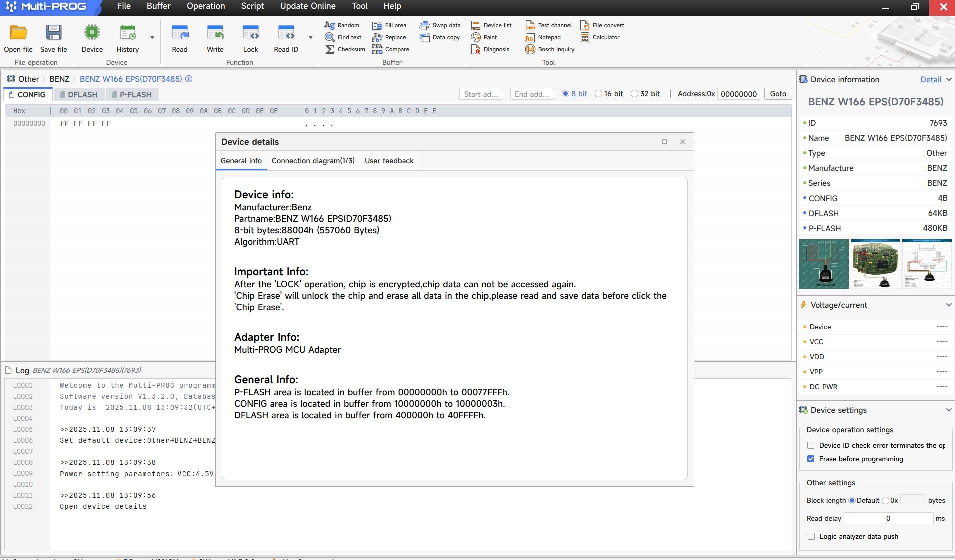The width and height of the screenshot is (955, 560).
Task: Click the Lock chip icon
Action: point(250,34)
